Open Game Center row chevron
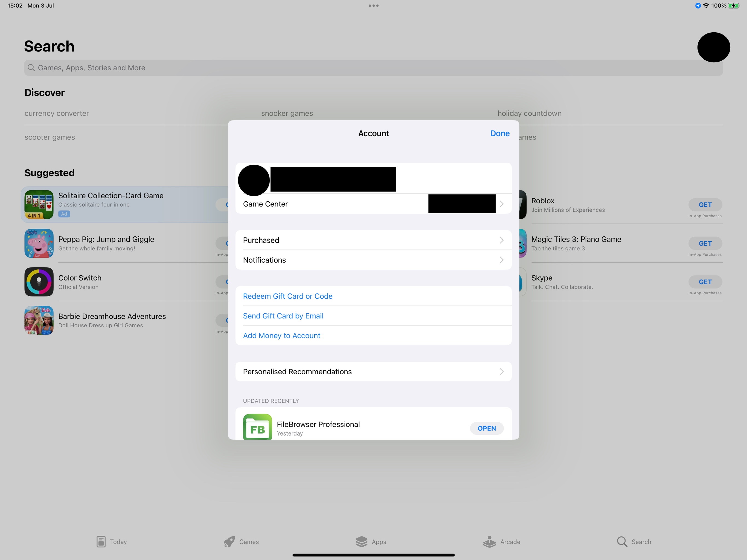 [x=501, y=204]
